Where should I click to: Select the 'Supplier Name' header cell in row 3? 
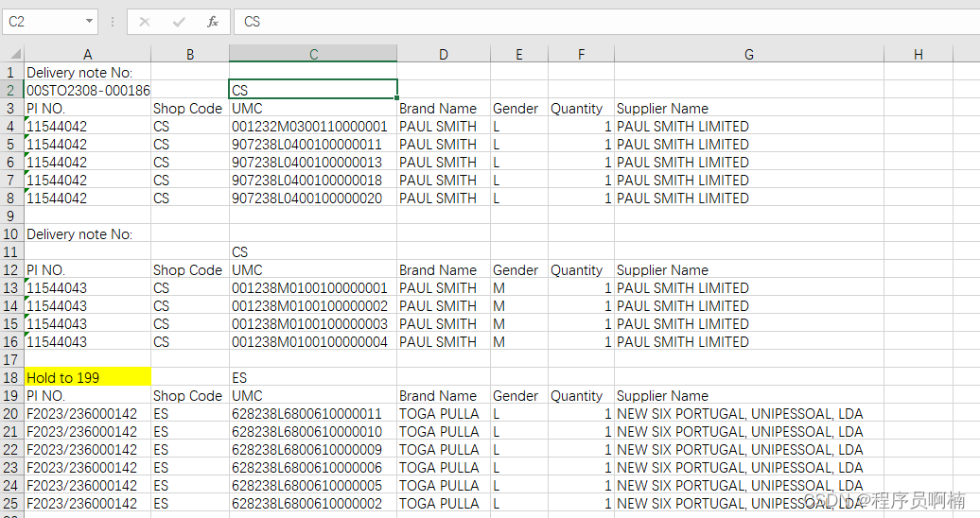tap(662, 109)
